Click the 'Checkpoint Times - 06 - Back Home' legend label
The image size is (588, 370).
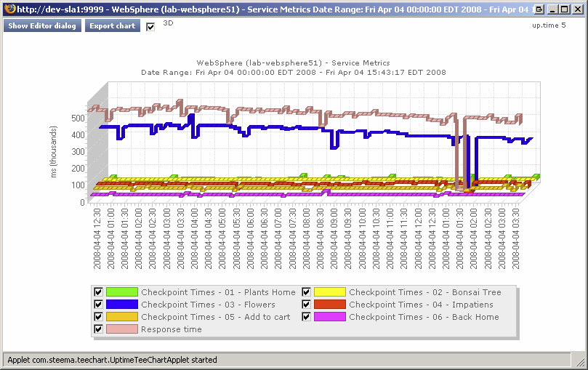424,317
